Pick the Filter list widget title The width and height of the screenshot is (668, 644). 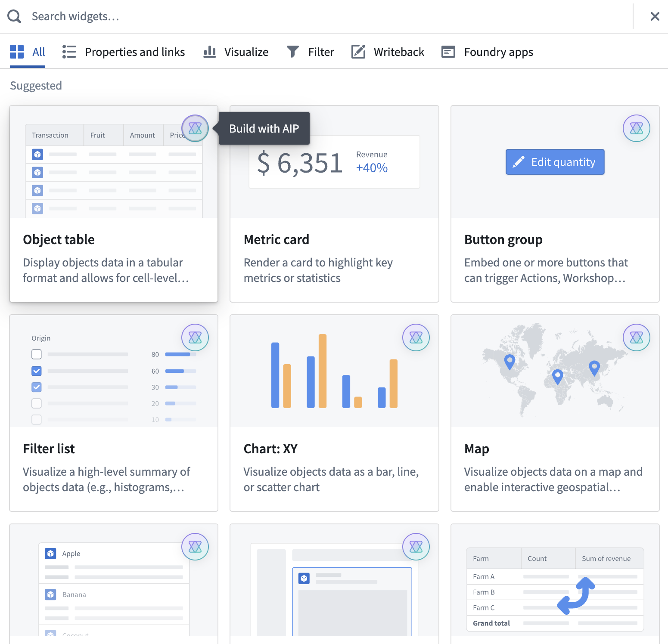click(49, 449)
